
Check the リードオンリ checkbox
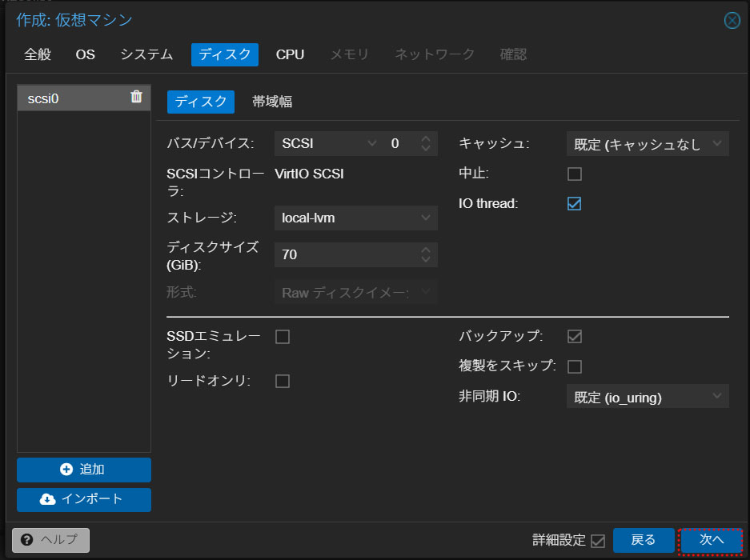click(x=283, y=381)
